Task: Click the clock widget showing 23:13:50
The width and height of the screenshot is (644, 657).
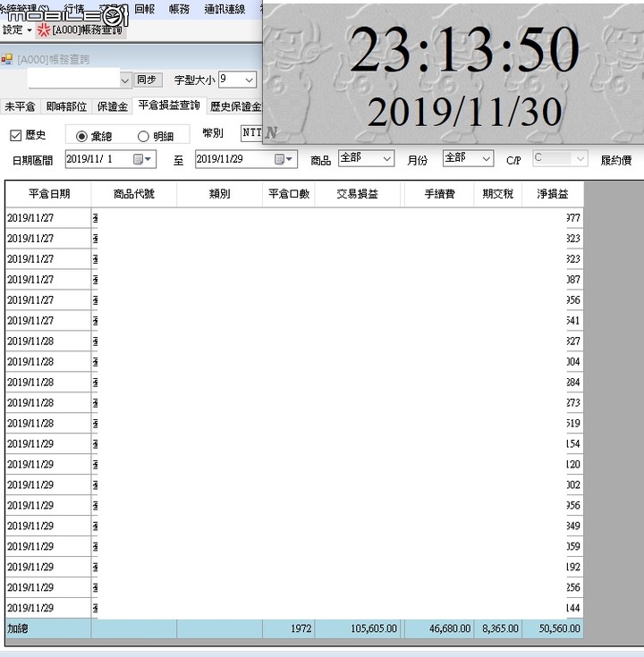Action: (464, 49)
